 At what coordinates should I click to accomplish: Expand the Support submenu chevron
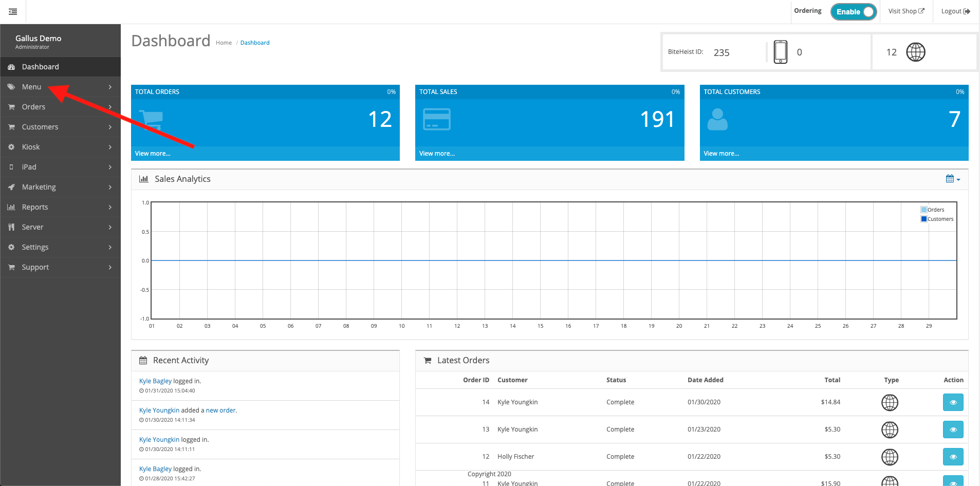[110, 268]
